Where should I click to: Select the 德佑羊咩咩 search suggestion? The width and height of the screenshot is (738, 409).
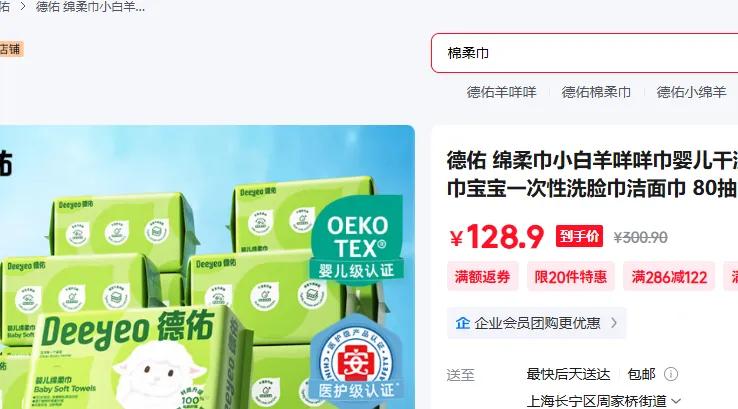tap(501, 92)
